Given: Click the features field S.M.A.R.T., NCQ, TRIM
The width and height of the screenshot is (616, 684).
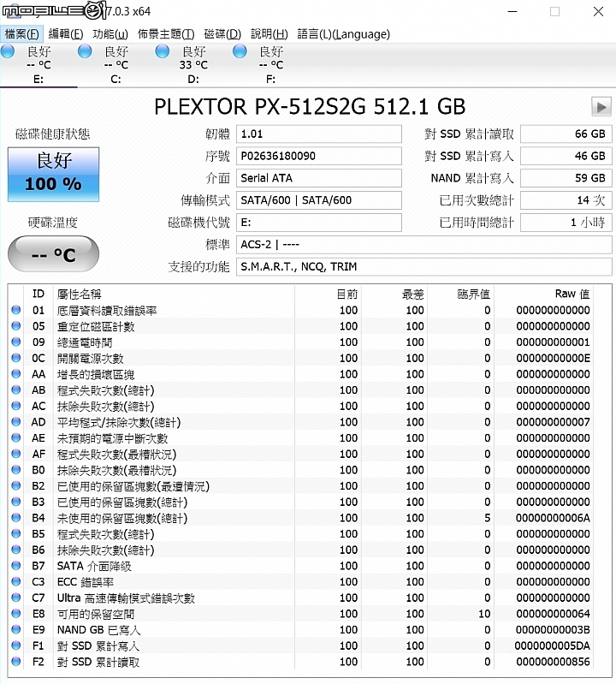Looking at the screenshot, I should [x=423, y=266].
